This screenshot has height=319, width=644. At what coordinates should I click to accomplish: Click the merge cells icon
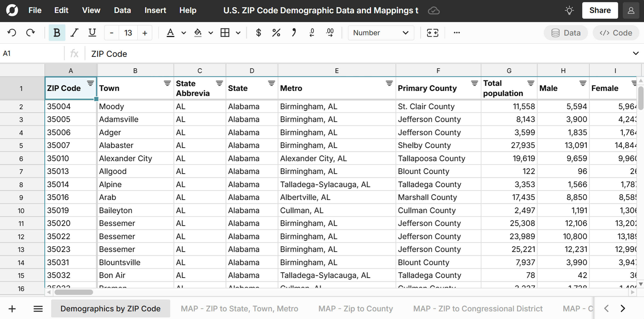pos(432,33)
